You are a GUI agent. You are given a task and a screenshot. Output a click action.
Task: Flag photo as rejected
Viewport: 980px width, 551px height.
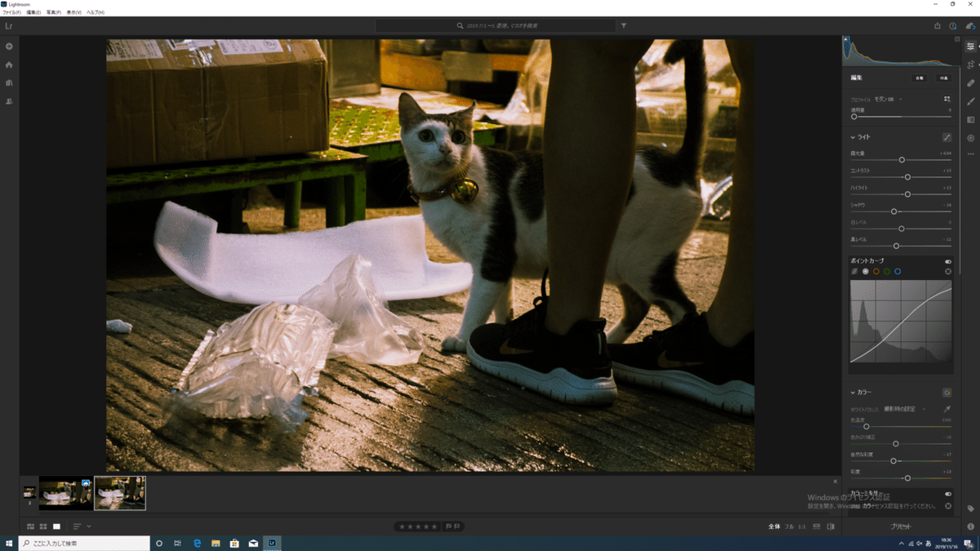(x=457, y=527)
